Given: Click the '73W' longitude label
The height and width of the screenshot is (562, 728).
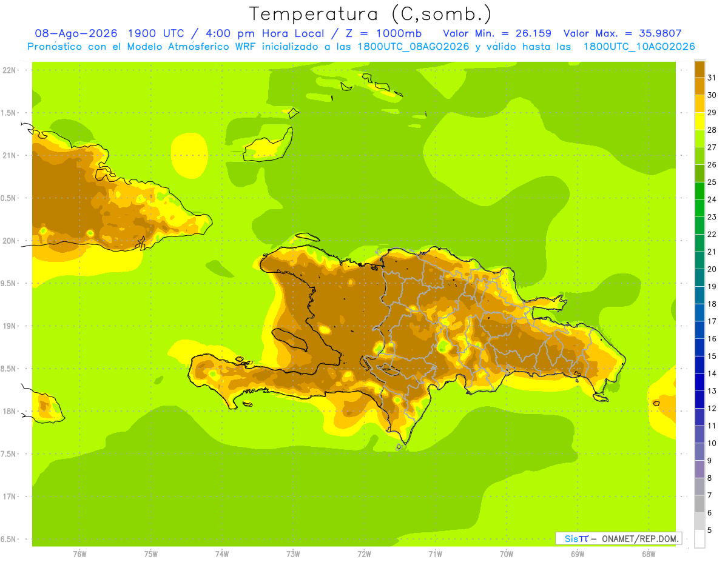Looking at the screenshot, I should [293, 554].
